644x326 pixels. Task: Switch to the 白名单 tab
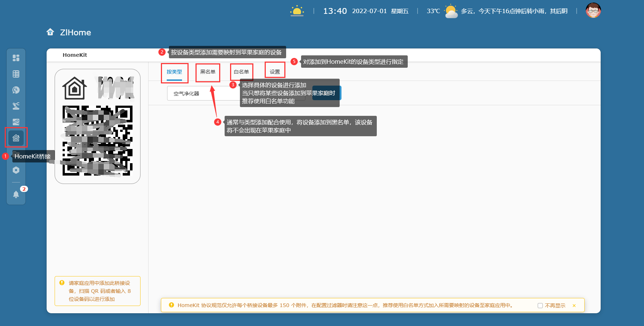point(241,72)
